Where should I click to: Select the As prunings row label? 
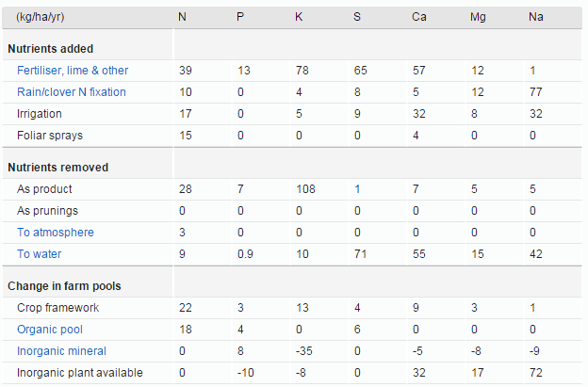click(47, 211)
